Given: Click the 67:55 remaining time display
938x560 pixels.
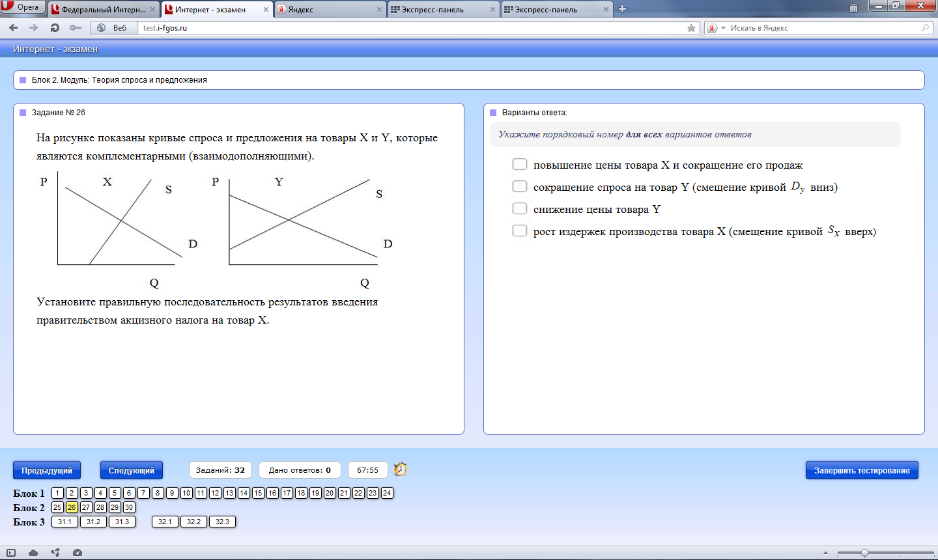Looking at the screenshot, I should (367, 470).
